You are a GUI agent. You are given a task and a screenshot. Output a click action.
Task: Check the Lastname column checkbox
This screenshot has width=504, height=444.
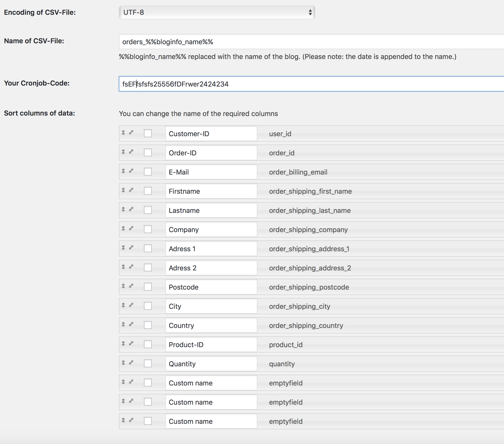[x=148, y=210]
